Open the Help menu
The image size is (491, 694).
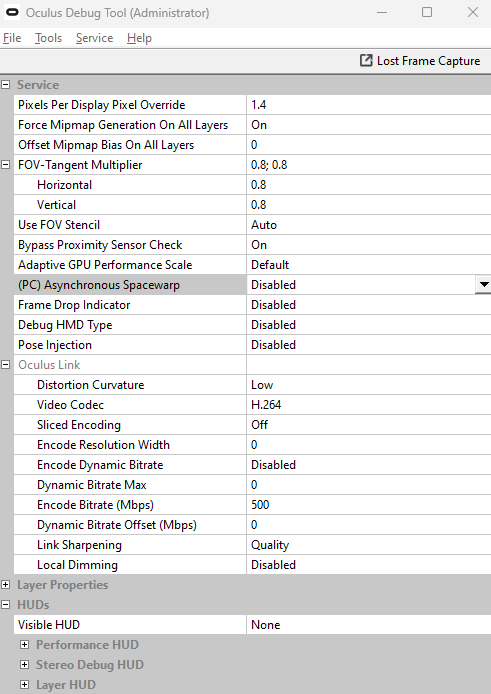click(139, 38)
